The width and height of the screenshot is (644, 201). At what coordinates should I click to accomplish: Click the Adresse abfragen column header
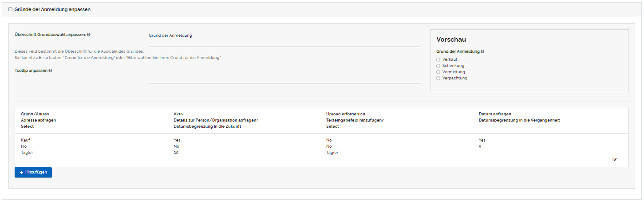click(x=39, y=120)
